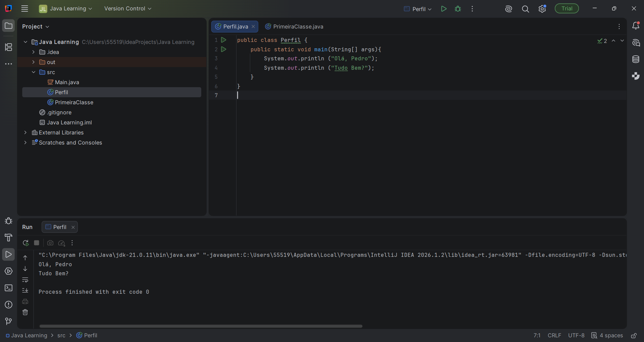Open AI chat tool window on right sidebar
644x342 pixels.
636,43
